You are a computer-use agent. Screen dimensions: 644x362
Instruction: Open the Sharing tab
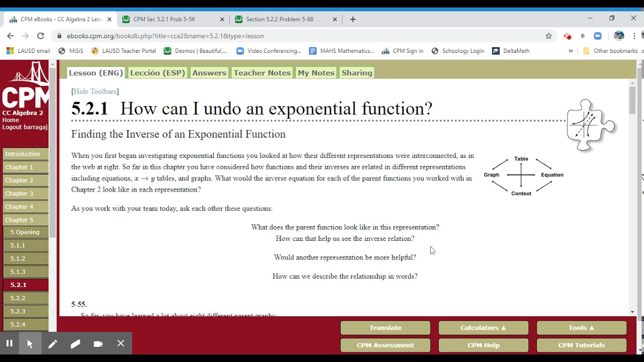[357, 73]
